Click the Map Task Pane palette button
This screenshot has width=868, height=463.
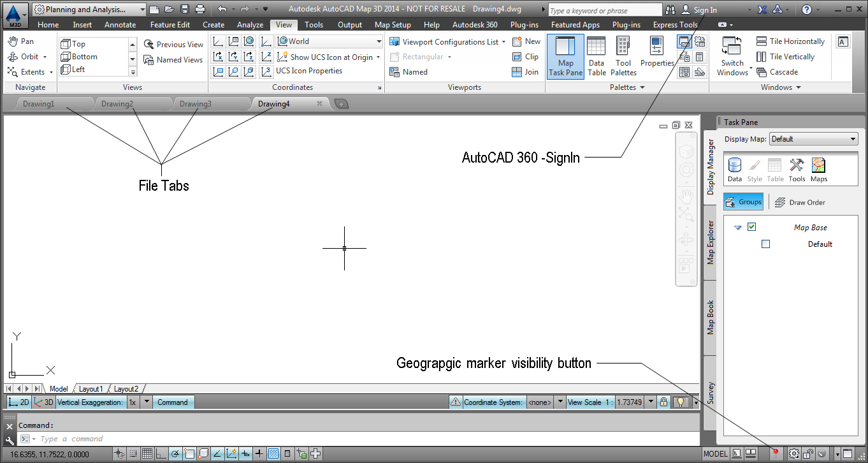565,56
